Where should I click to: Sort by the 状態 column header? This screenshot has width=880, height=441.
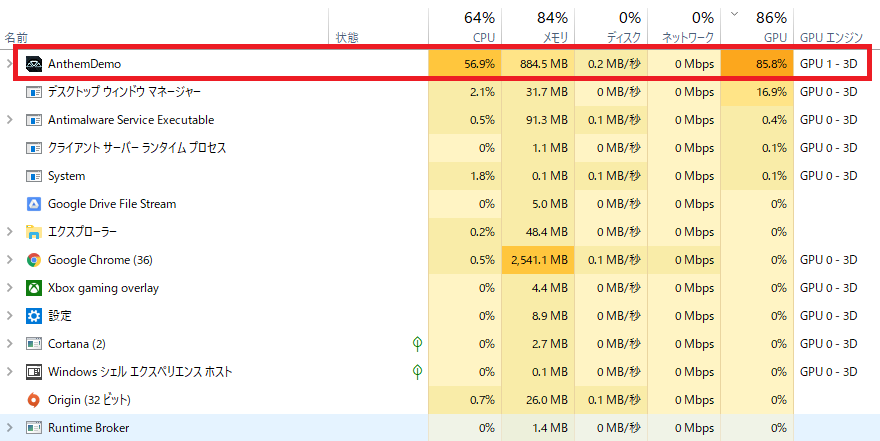click(347, 38)
